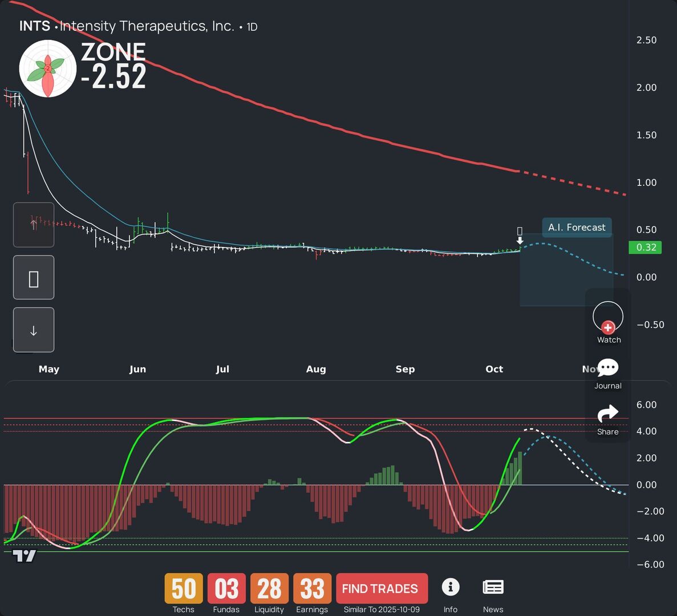This screenshot has height=616, width=677.
Task: View the Liquidity score of 28
Action: 269,588
